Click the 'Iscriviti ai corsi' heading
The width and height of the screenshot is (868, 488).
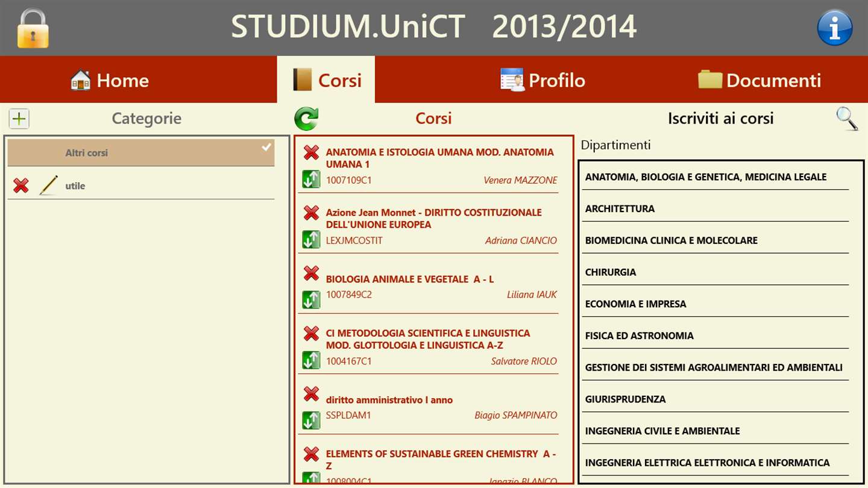[720, 119]
